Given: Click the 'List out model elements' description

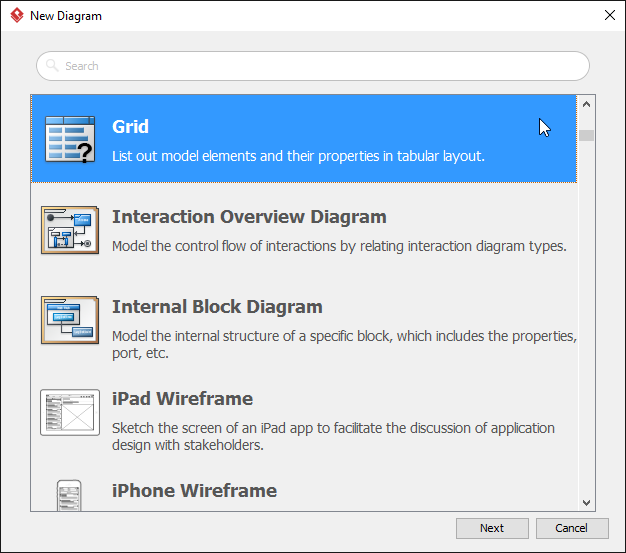Looking at the screenshot, I should [298, 156].
